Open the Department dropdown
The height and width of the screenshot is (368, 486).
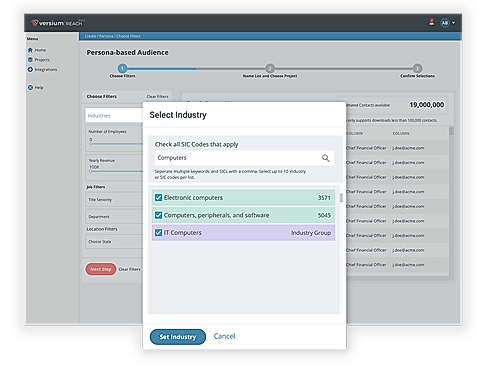pyautogui.click(x=114, y=216)
